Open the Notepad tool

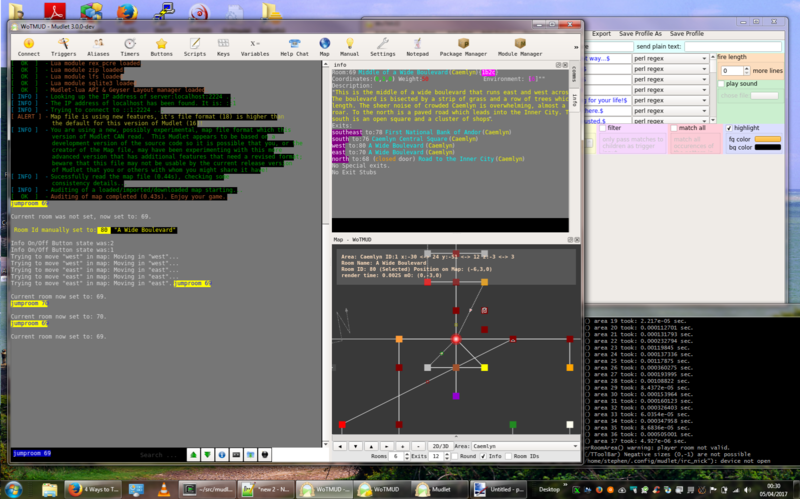[x=417, y=47]
